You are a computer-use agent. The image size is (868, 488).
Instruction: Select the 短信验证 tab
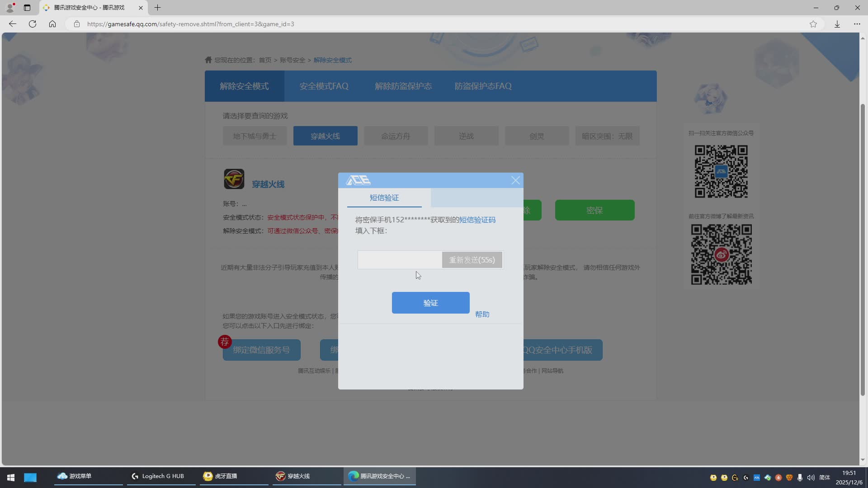coord(384,198)
